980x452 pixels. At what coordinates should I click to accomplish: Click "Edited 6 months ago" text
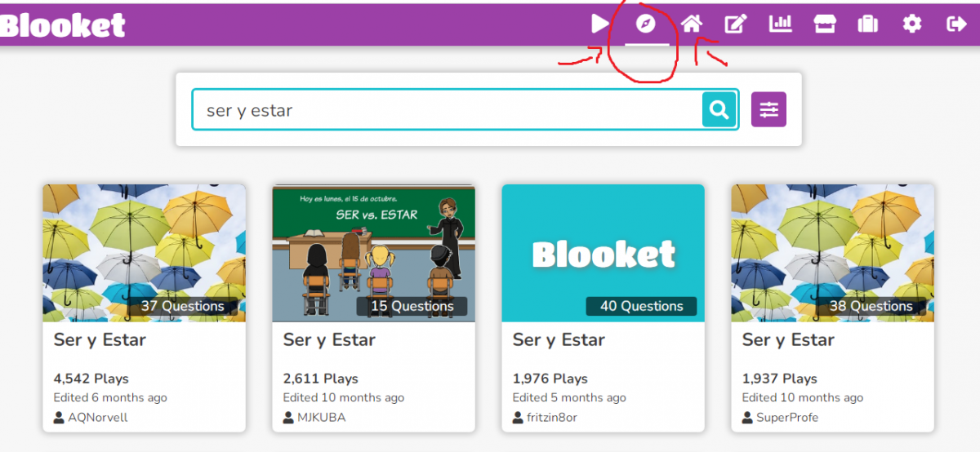[x=110, y=398]
